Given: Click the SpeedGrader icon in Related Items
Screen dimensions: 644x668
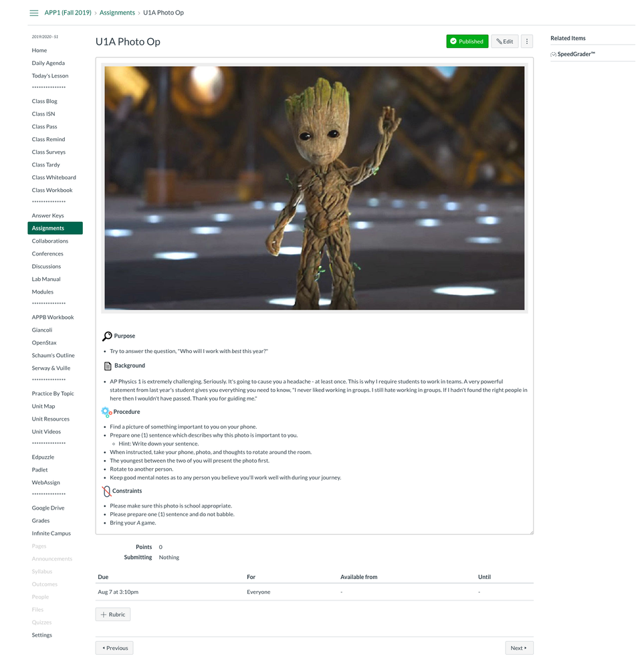Looking at the screenshot, I should 553,54.
